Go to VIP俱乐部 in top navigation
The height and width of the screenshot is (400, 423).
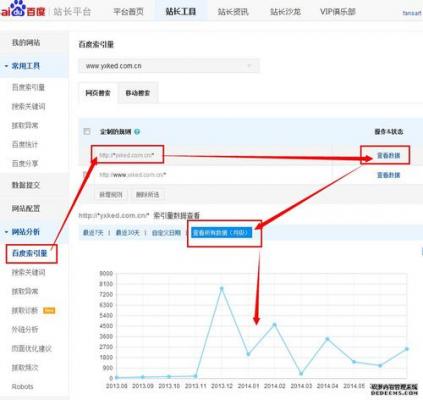click(338, 12)
